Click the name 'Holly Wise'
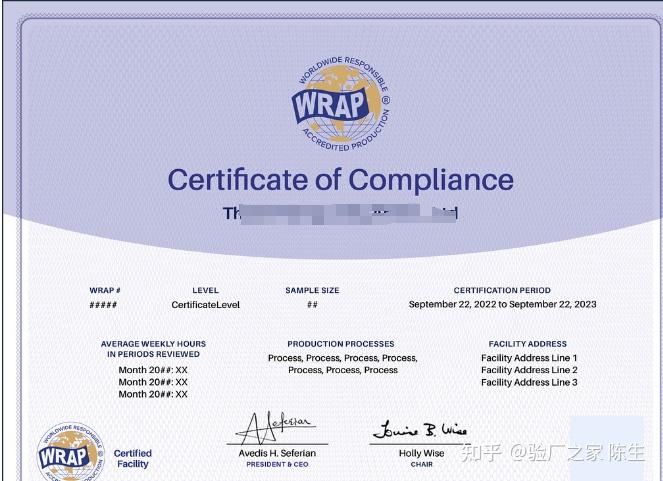 coord(422,453)
